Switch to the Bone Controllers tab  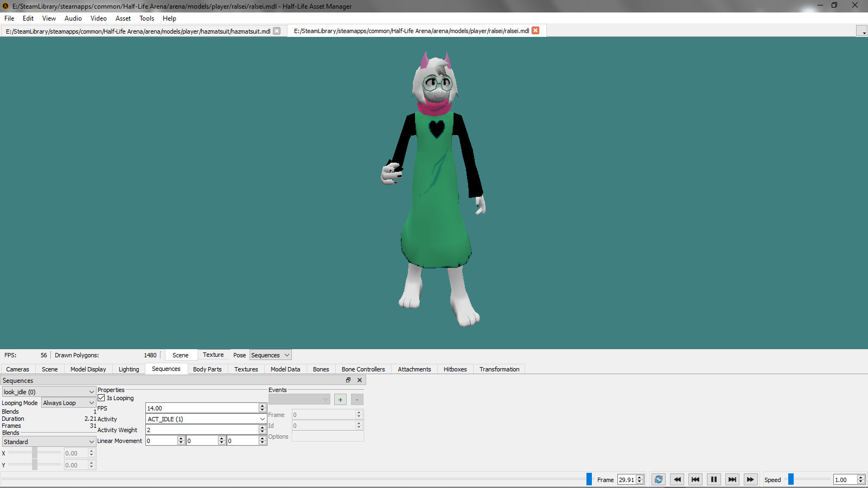click(x=363, y=369)
